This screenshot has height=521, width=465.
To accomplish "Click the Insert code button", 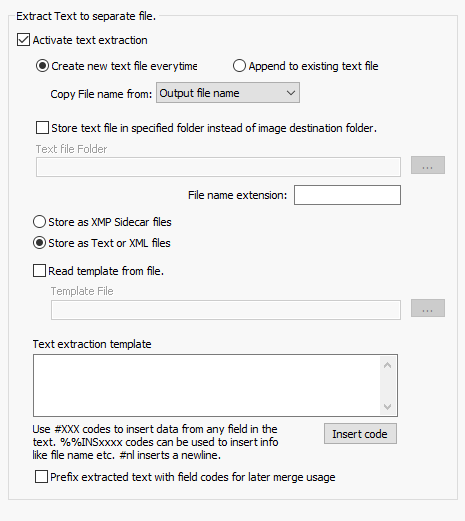I will pyautogui.click(x=360, y=434).
